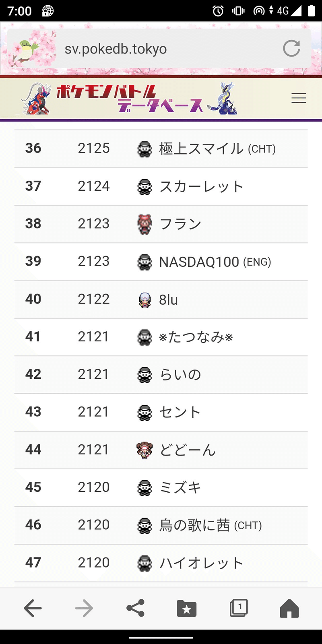Open the ハイオレット player entry
This screenshot has width=322, height=644.
(x=201, y=563)
